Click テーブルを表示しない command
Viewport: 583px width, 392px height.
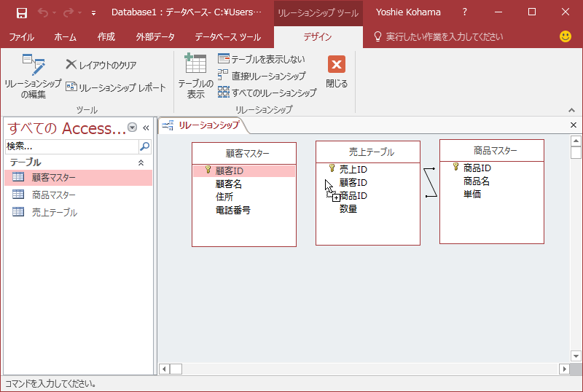(x=262, y=59)
